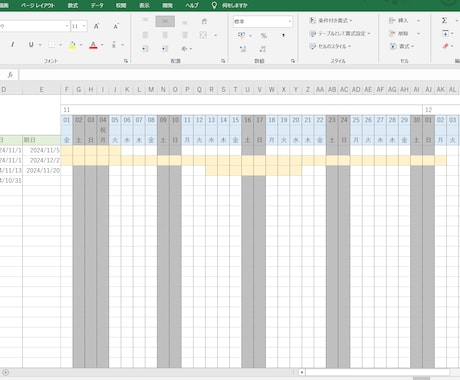Increase decimal places
The height and width of the screenshot is (380, 460).
point(243,49)
